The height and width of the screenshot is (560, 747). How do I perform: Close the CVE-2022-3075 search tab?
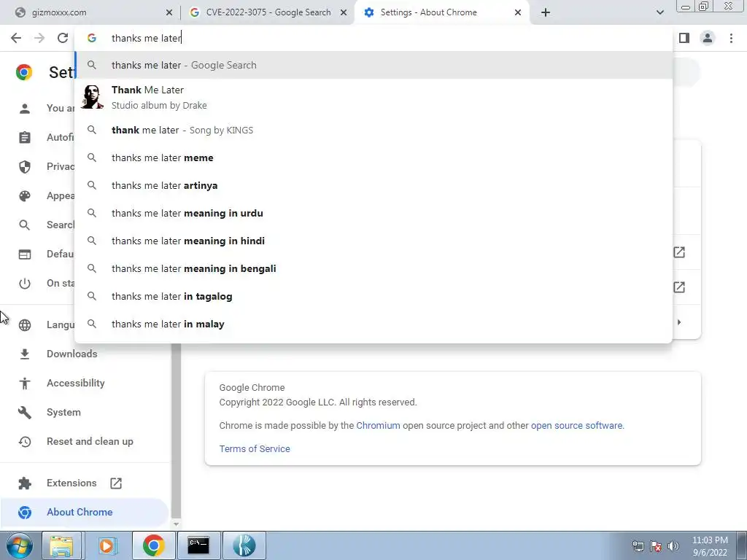pos(344,12)
